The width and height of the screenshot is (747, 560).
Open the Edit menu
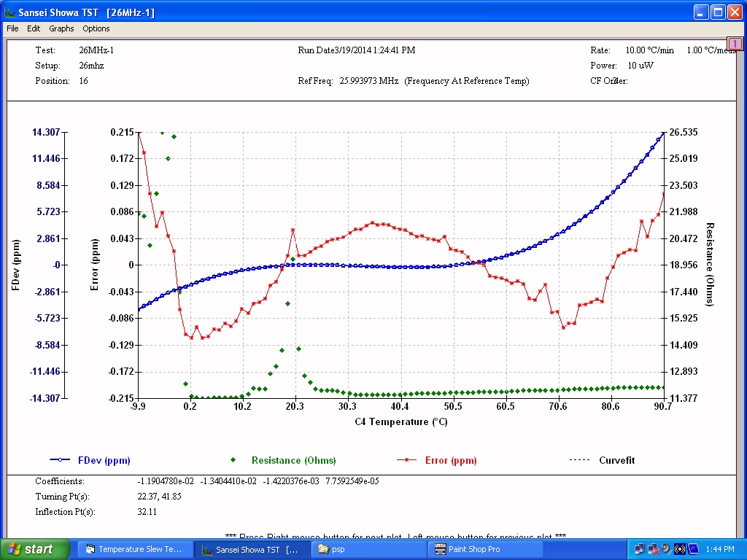pos(34,28)
